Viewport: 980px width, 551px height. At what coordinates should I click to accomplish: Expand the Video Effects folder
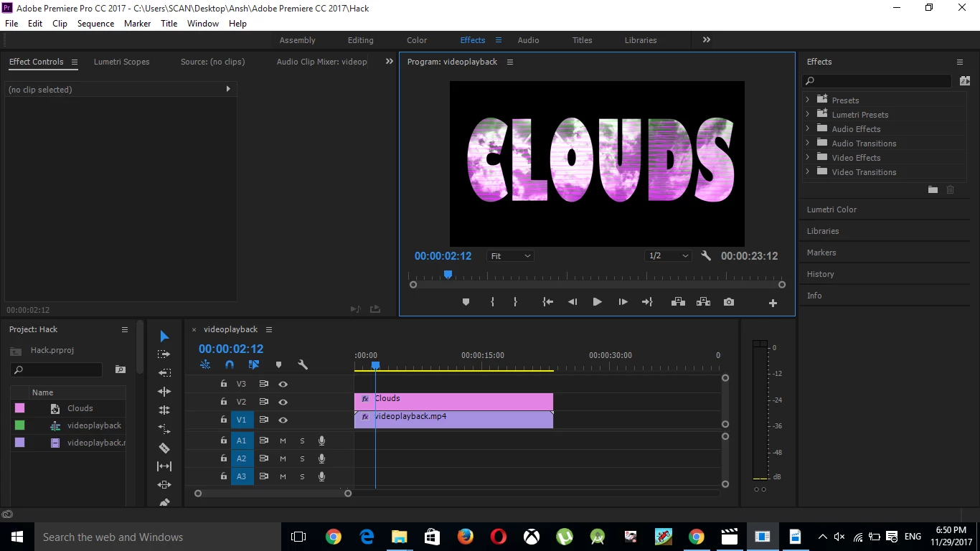[x=808, y=157]
